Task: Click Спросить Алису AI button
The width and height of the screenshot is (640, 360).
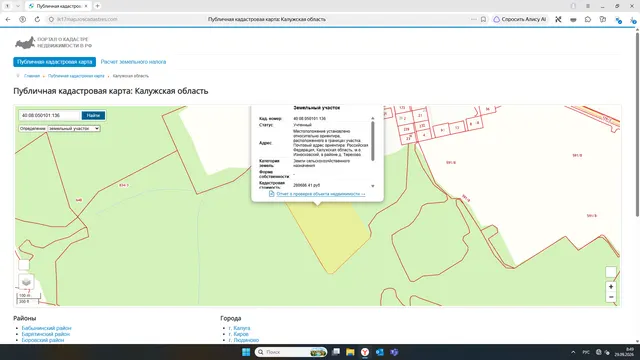Action: 520,19
